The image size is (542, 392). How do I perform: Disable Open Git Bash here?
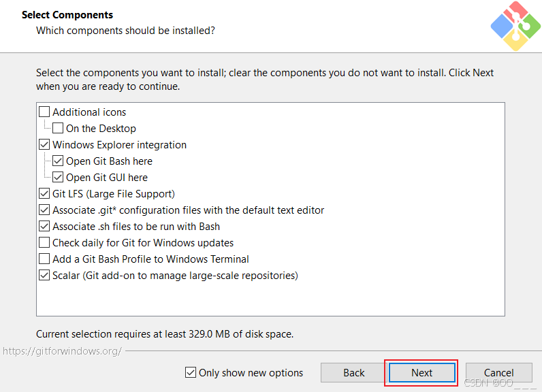click(58, 161)
